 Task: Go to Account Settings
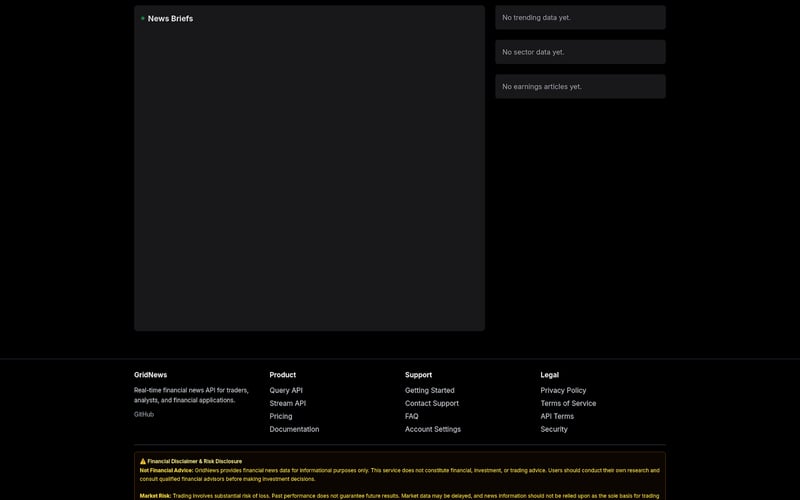coord(433,429)
